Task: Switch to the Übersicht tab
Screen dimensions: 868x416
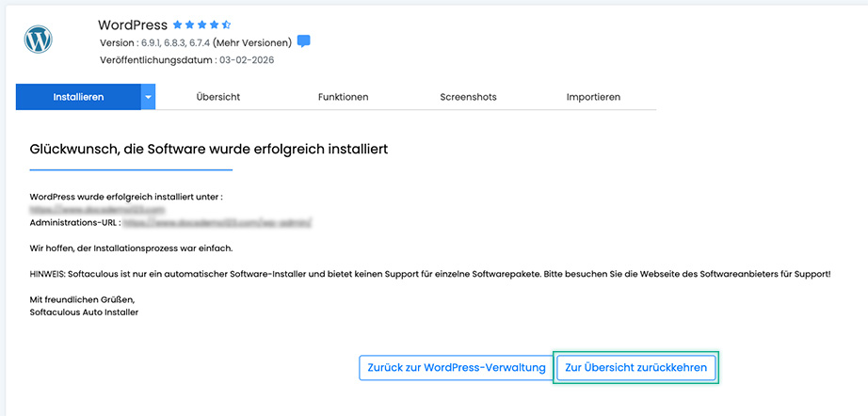Action: [x=217, y=97]
